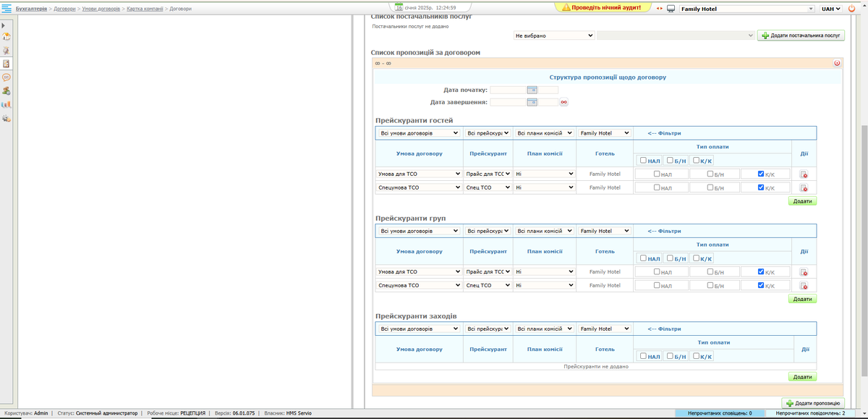Check the Б/Н header checkbox in Прейскуранти заходів

[671, 355]
